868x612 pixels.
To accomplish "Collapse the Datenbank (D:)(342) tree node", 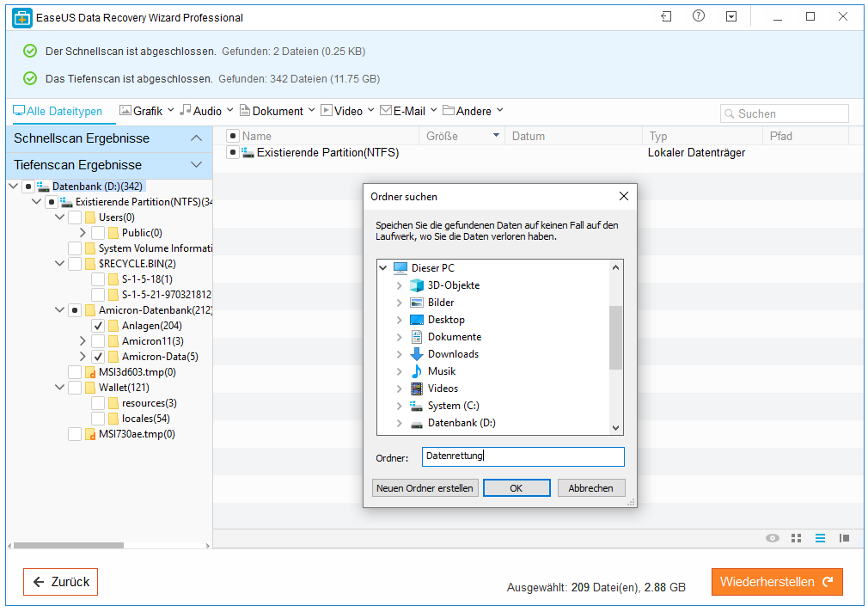I will point(13,186).
